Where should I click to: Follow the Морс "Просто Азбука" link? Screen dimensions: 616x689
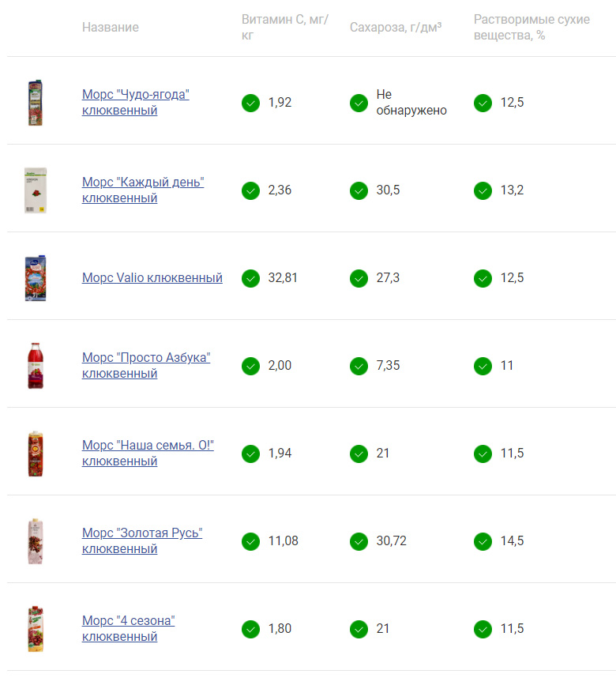[x=145, y=366]
